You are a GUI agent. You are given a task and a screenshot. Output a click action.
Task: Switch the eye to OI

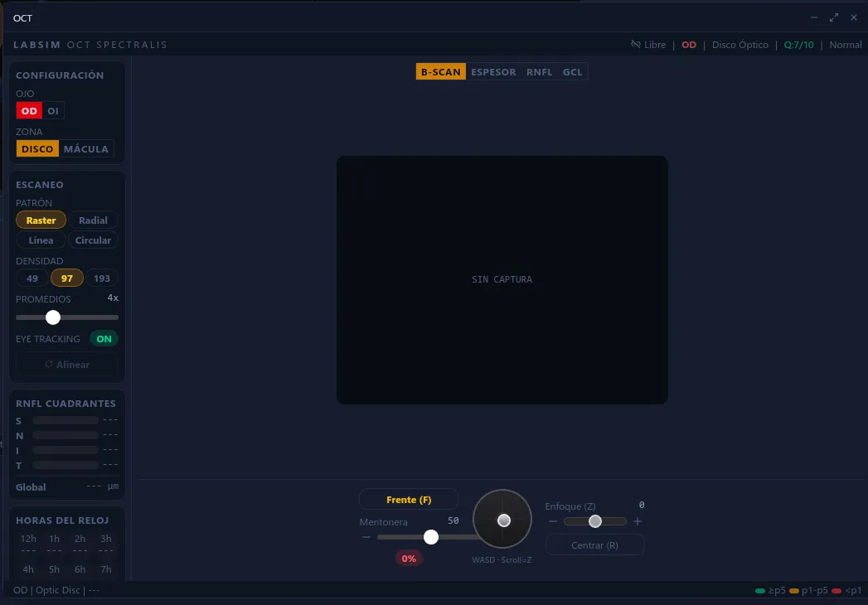53,111
